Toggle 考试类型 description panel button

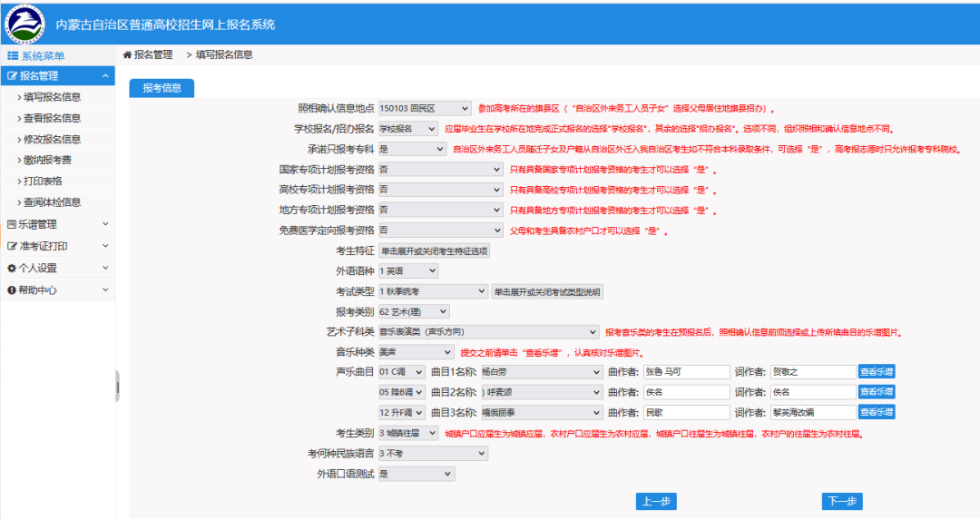tap(547, 291)
